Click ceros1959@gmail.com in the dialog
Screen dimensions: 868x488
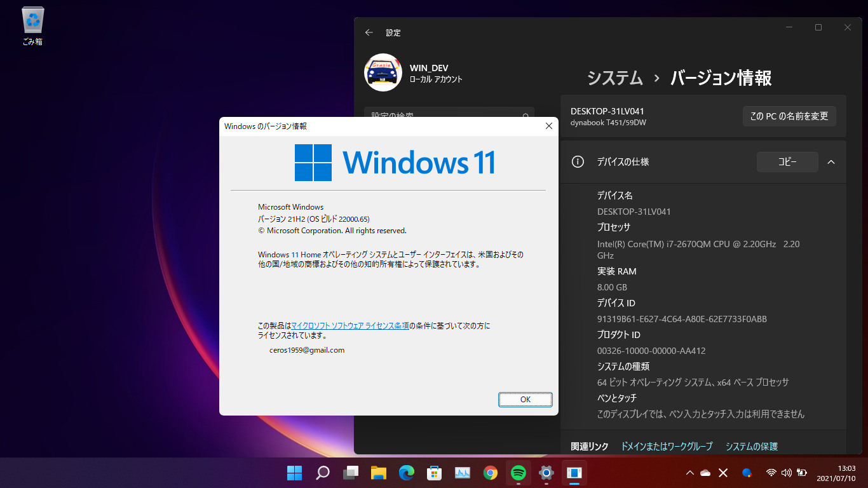pyautogui.click(x=307, y=350)
